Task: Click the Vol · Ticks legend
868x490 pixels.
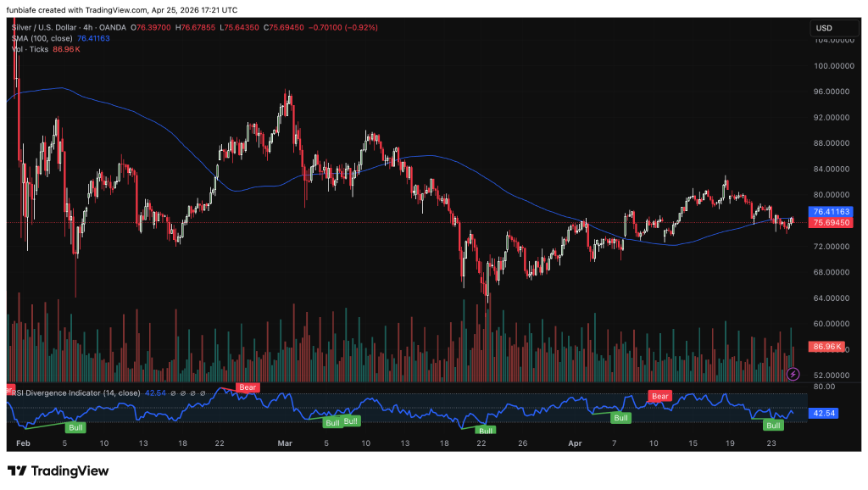Action: point(30,49)
